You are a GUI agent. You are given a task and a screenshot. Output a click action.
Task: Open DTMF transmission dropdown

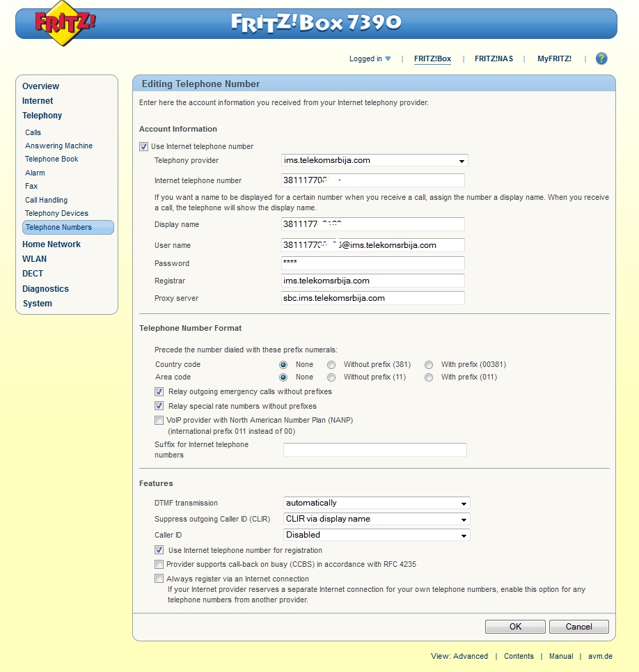(x=377, y=503)
